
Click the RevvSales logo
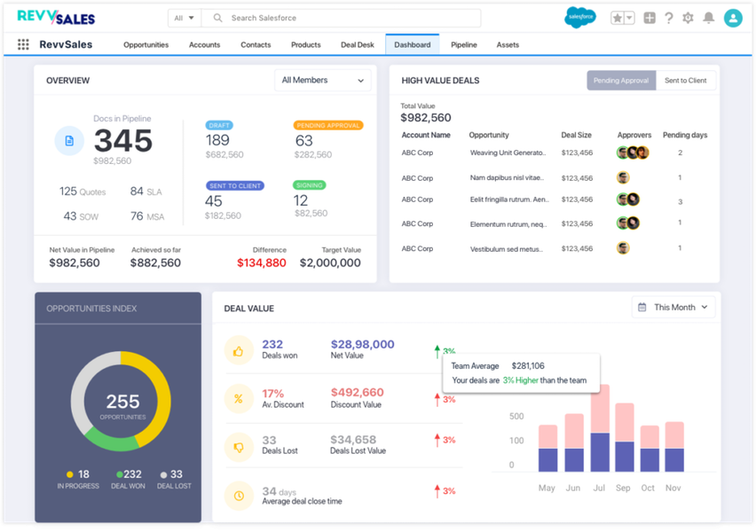point(56,17)
